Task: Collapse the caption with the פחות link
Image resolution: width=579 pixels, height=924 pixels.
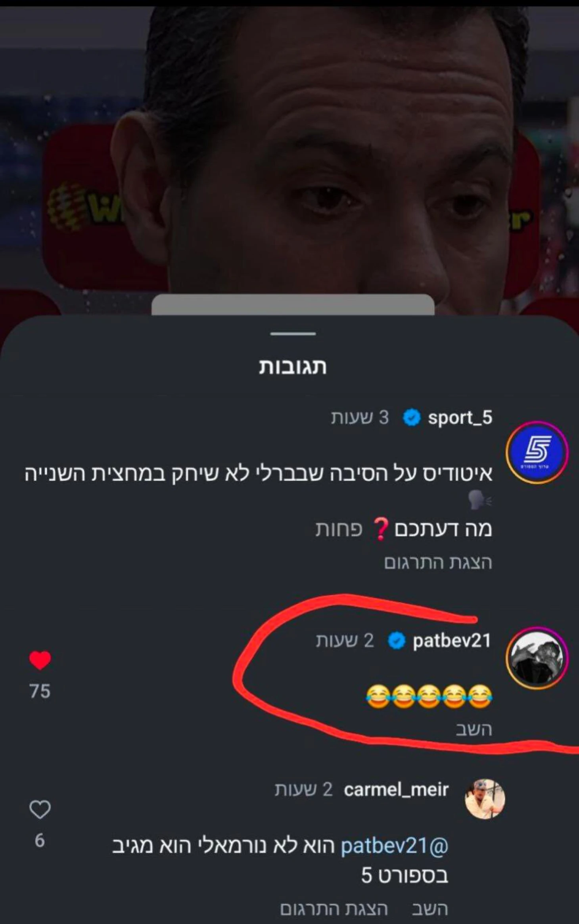Action: [339, 530]
